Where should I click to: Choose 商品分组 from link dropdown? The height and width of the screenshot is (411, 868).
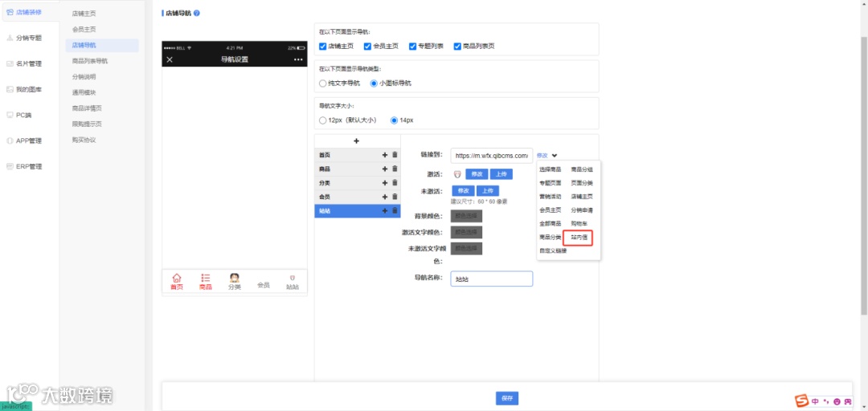pos(583,169)
